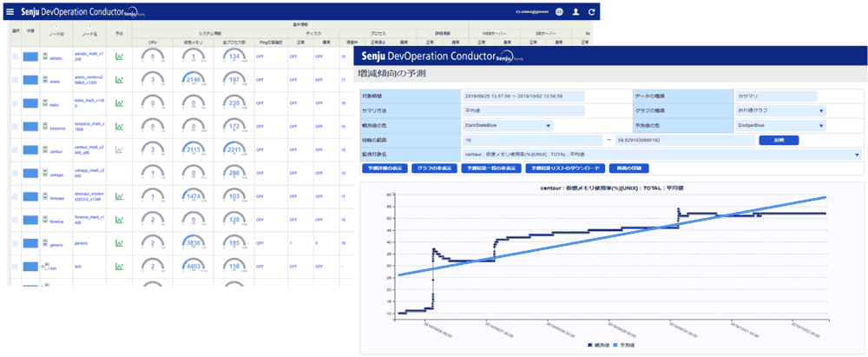Tick the selection checkbox for arena
868x357 pixels.
click(16, 80)
